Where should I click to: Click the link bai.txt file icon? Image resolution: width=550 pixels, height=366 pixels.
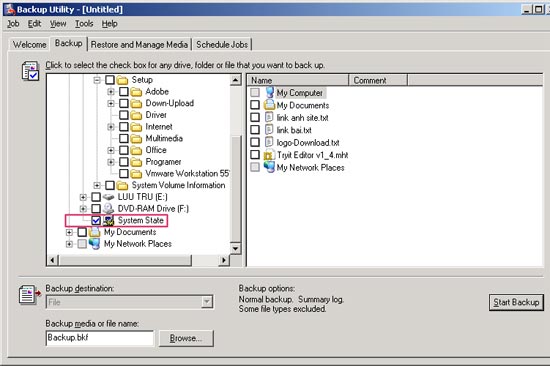(x=269, y=130)
